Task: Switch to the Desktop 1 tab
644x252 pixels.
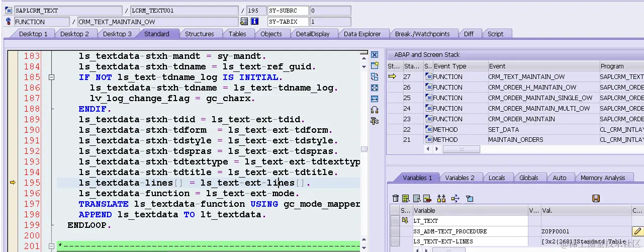Action: tap(33, 34)
